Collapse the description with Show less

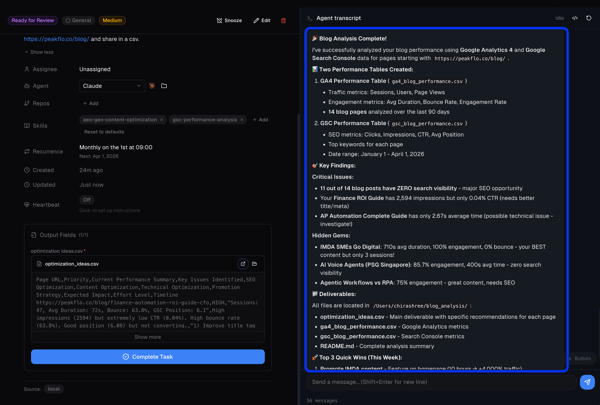(41, 52)
